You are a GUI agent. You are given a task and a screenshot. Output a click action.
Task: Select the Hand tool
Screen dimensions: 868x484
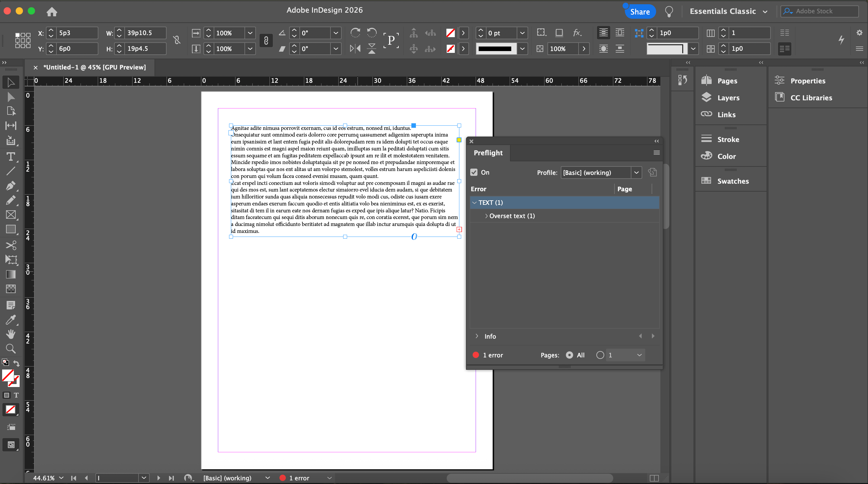pyautogui.click(x=11, y=334)
